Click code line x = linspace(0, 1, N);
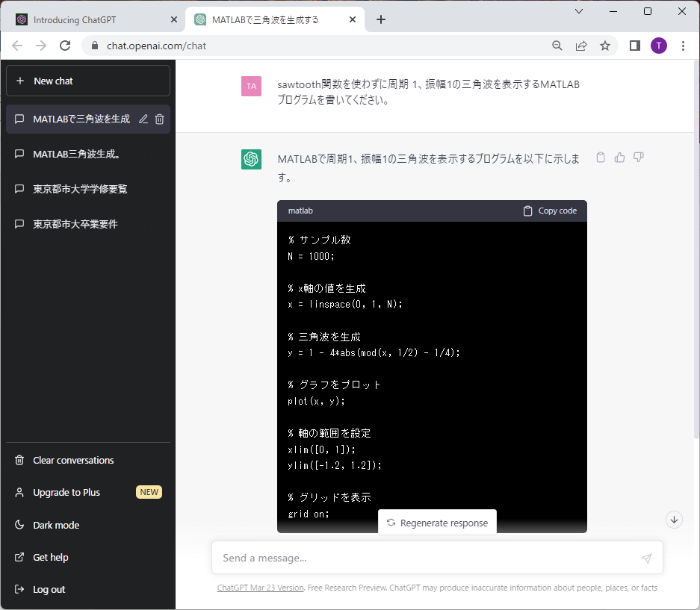Screen dimensions: 700x610 pos(345,305)
